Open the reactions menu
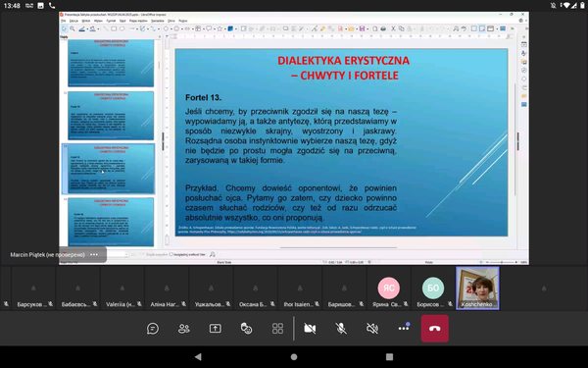Image resolution: width=588 pixels, height=368 pixels. [246, 329]
